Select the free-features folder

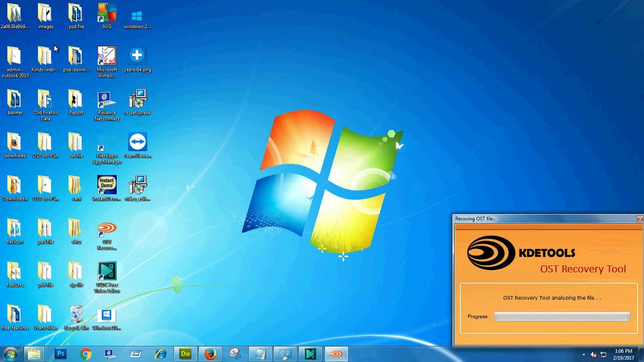(x=15, y=318)
